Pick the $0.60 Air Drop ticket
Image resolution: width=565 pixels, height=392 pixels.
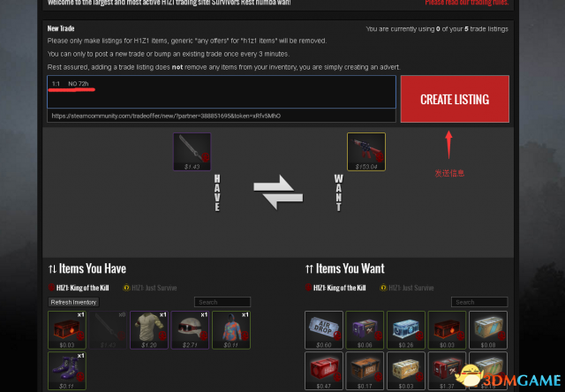pyautogui.click(x=324, y=330)
